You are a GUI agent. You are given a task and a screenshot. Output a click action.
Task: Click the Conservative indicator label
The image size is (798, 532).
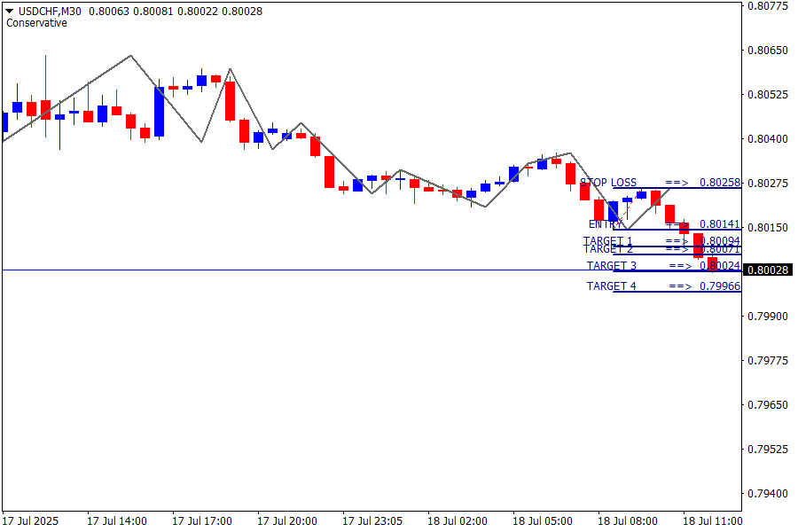pyautogui.click(x=36, y=23)
